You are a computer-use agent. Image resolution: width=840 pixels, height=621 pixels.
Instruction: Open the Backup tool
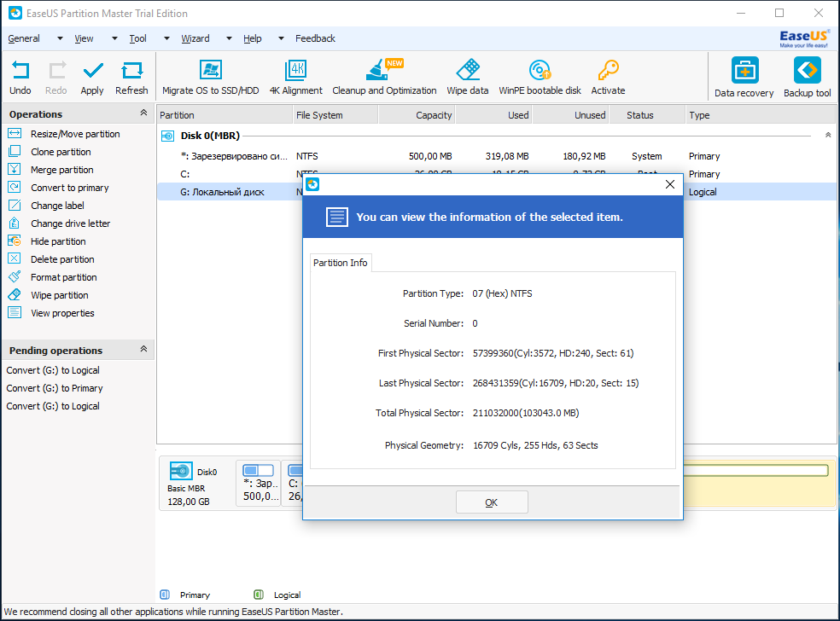pos(808,77)
